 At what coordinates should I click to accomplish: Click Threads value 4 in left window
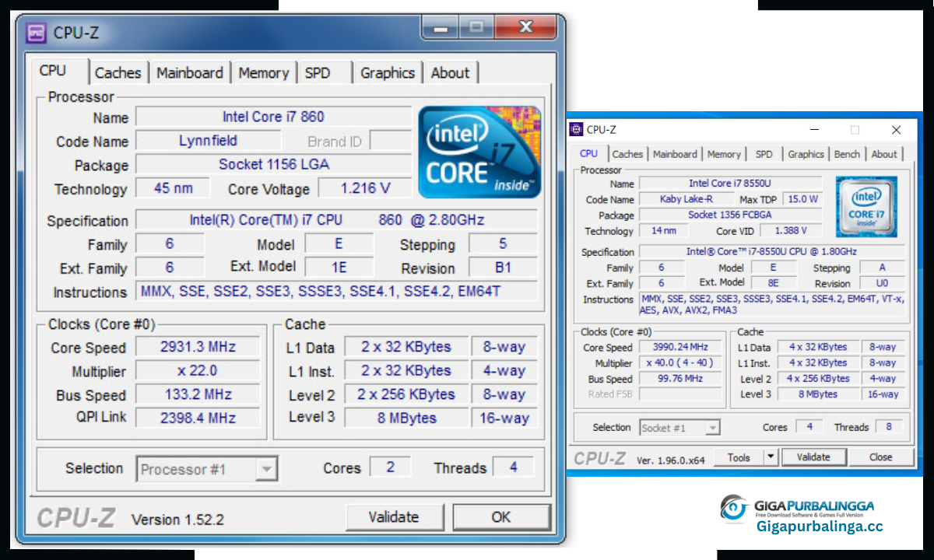click(x=513, y=467)
